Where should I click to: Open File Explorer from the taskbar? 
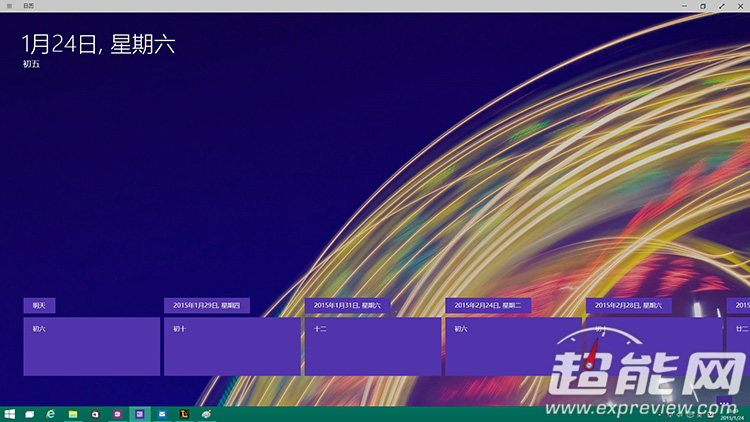pyautogui.click(x=73, y=414)
